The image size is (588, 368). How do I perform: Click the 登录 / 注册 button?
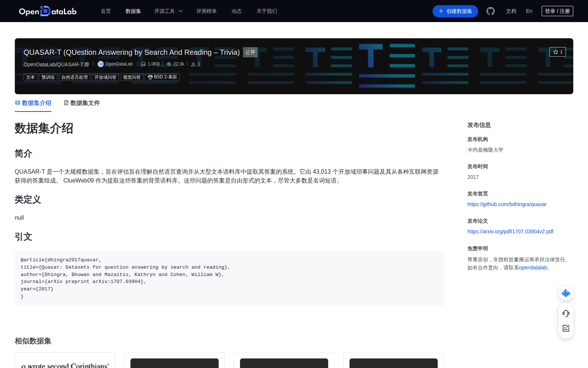coord(557,11)
